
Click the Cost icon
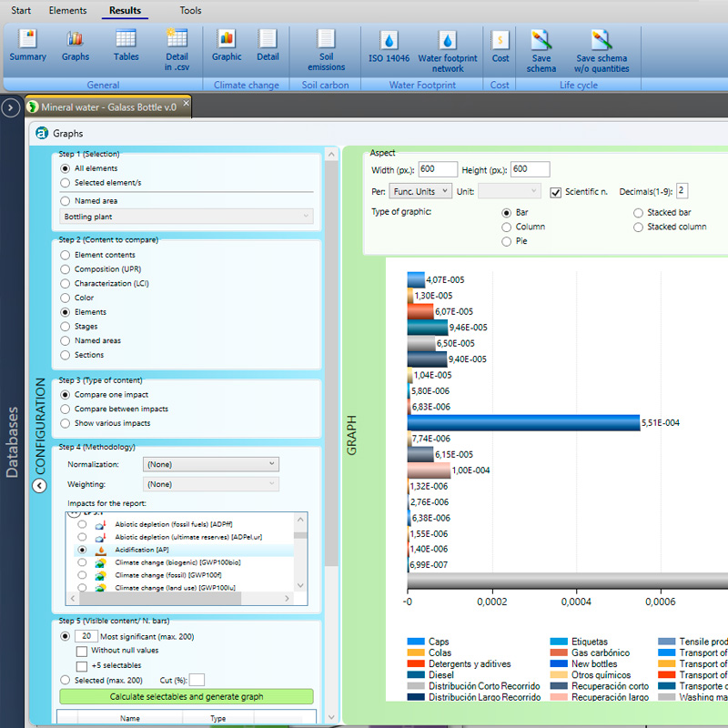[x=500, y=45]
